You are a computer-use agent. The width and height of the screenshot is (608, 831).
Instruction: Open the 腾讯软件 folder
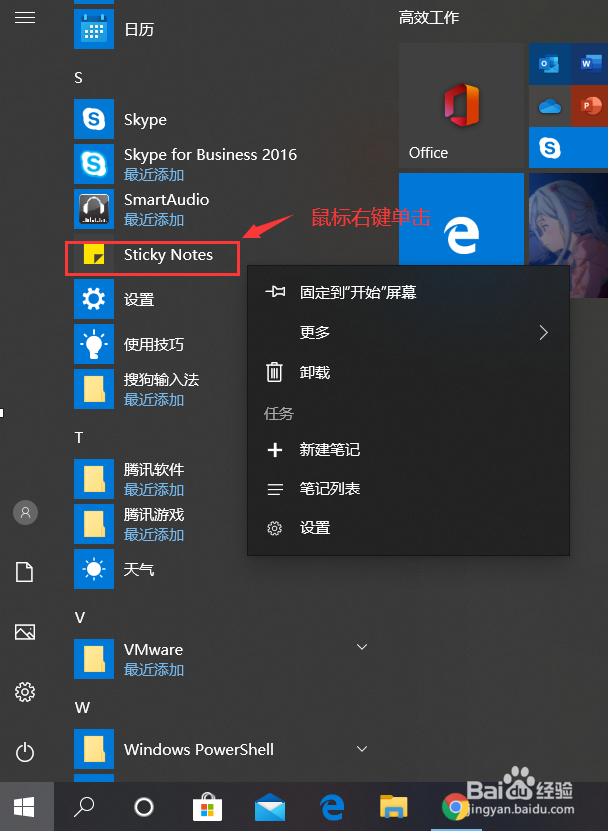[94, 480]
